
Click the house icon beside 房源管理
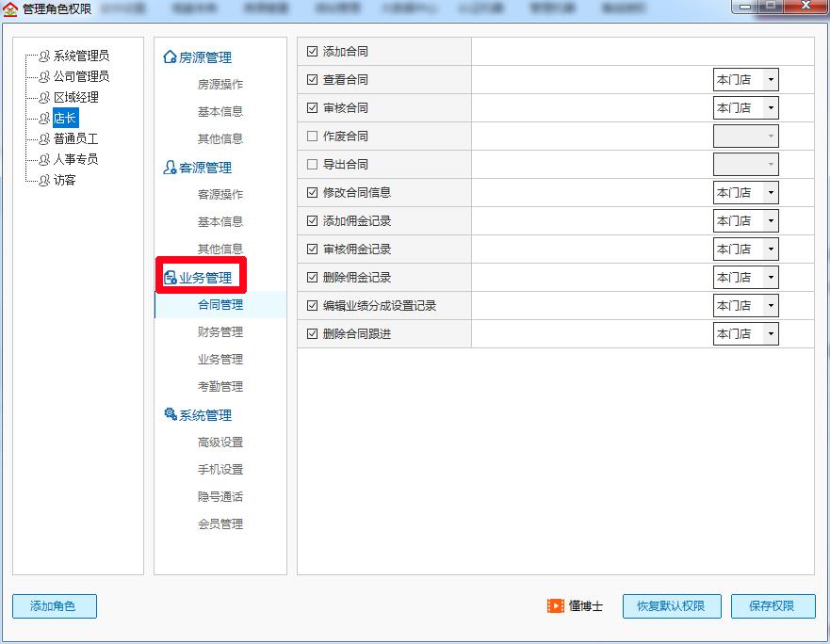click(170, 57)
